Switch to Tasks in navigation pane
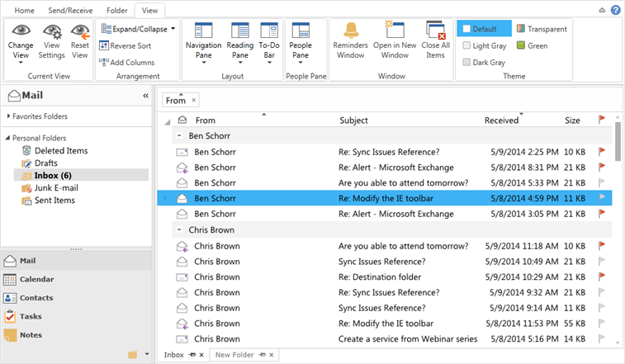The height and width of the screenshot is (364, 625). point(31,316)
